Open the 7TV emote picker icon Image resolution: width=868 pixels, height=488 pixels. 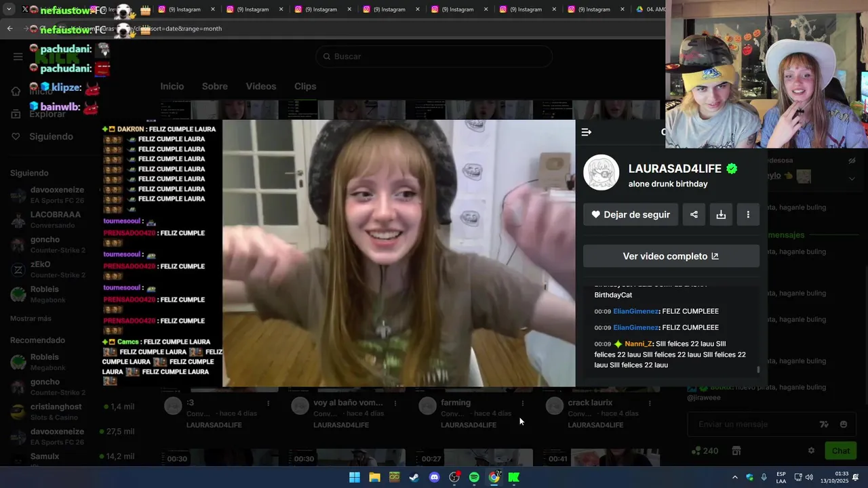(x=824, y=424)
